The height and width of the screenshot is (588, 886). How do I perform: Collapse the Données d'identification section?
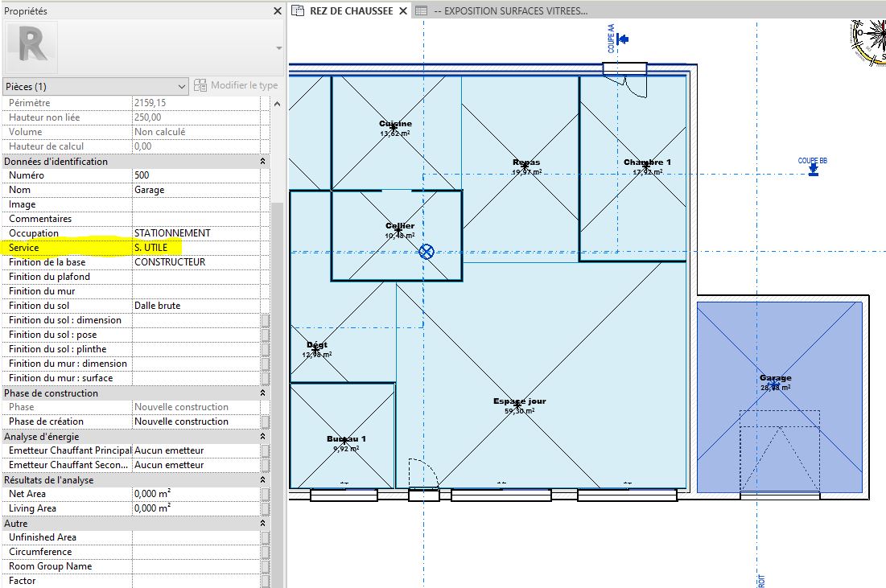[263, 162]
